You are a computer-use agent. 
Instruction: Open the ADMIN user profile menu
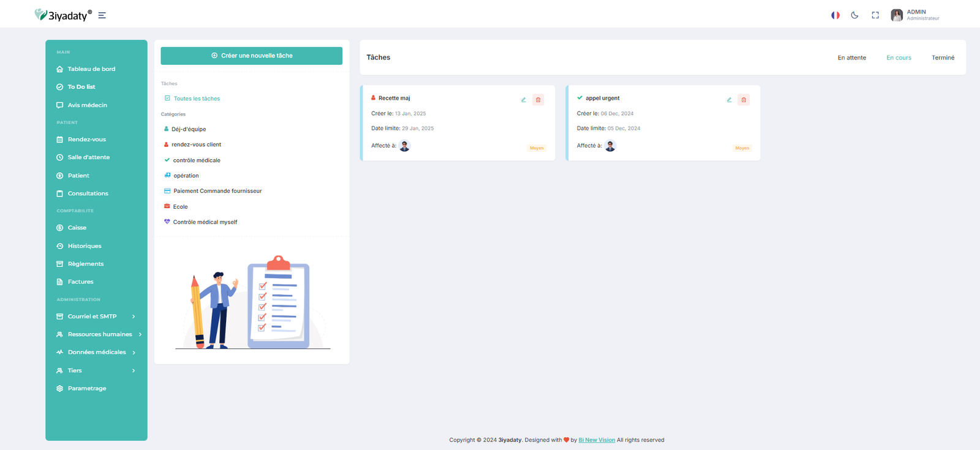(x=915, y=15)
